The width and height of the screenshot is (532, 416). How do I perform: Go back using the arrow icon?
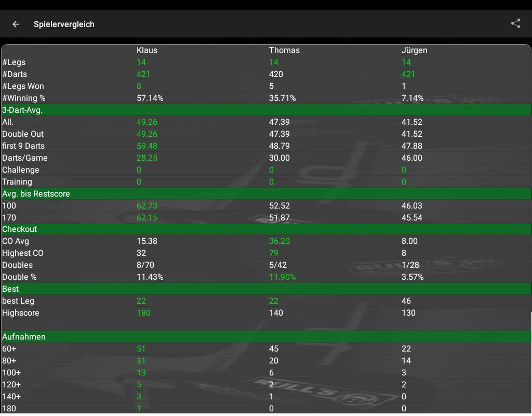[x=16, y=24]
